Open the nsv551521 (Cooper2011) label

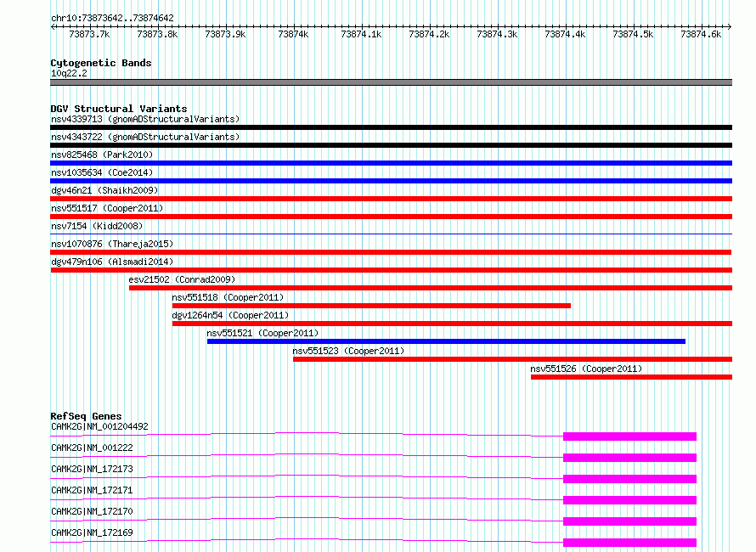click(262, 333)
